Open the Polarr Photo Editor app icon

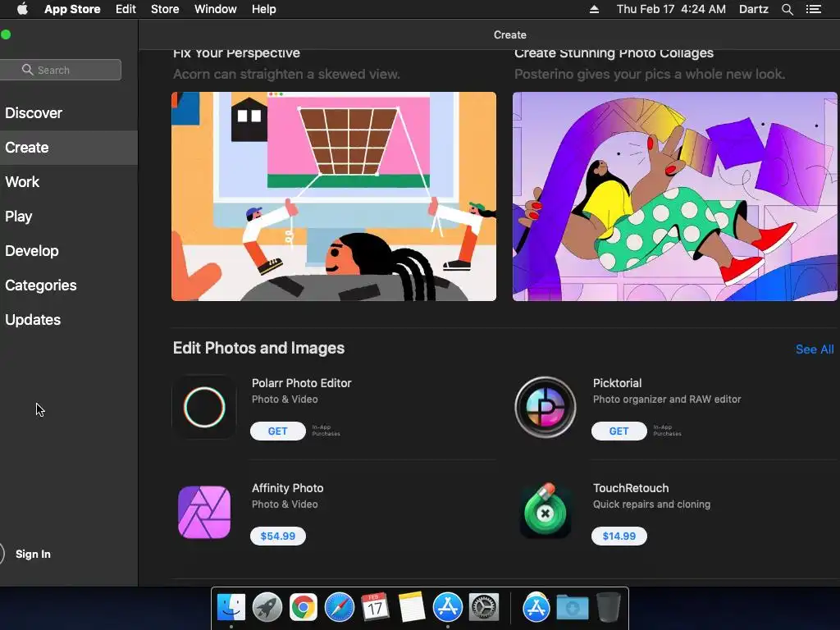(x=204, y=407)
